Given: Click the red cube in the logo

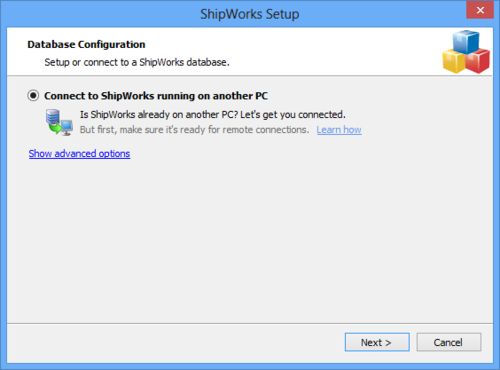Looking at the screenshot, I should pos(478,61).
